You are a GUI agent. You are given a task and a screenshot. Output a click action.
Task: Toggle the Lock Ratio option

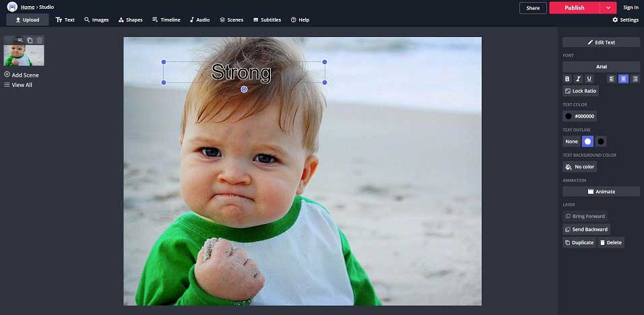[581, 91]
